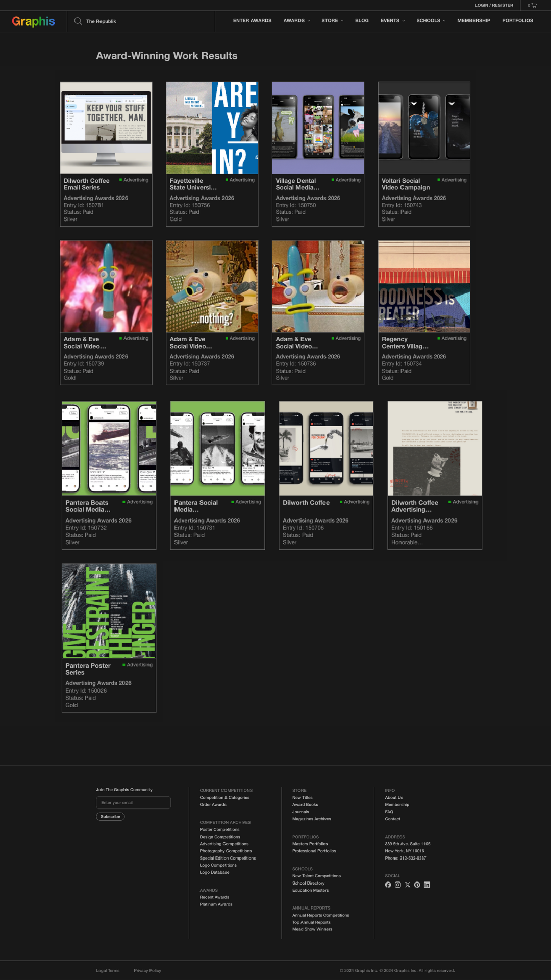Open Dilworth Coffee Email Series thumbnail
Image resolution: width=551 pixels, height=980 pixels.
point(106,128)
